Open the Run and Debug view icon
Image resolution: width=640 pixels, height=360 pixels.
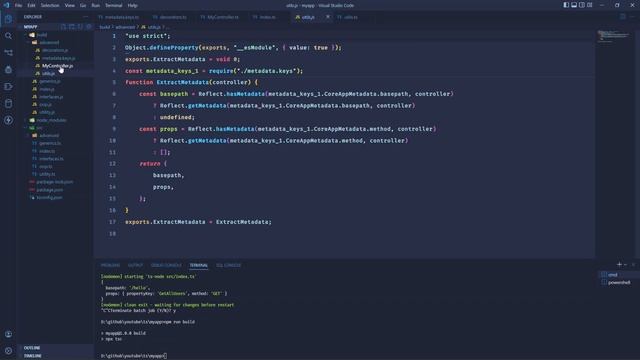tap(8, 69)
